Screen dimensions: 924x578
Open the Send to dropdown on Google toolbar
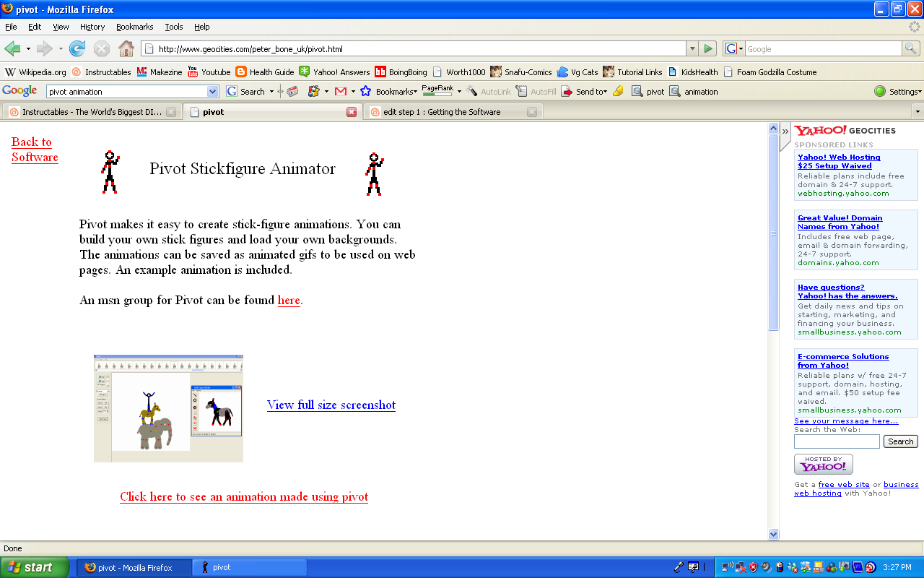coord(590,92)
